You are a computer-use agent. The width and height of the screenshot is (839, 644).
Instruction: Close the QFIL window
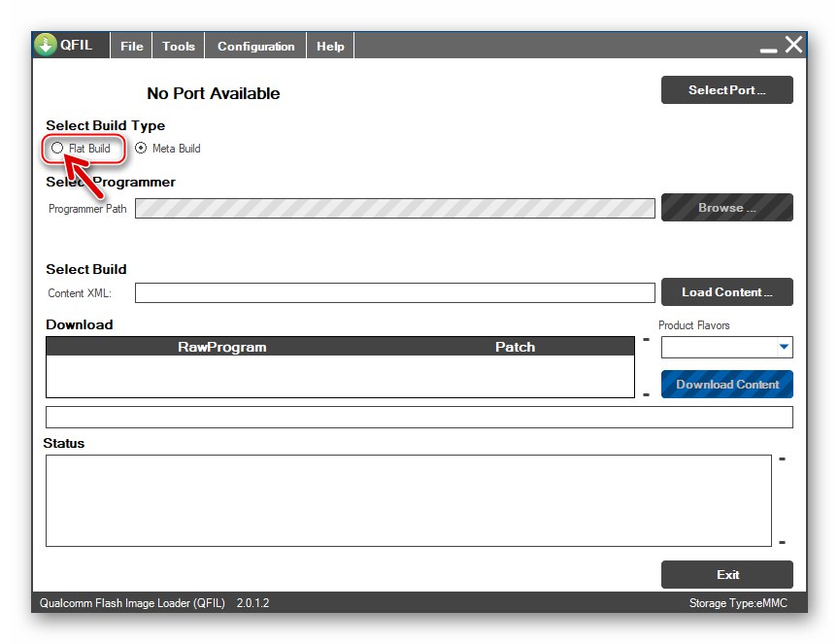coord(794,45)
